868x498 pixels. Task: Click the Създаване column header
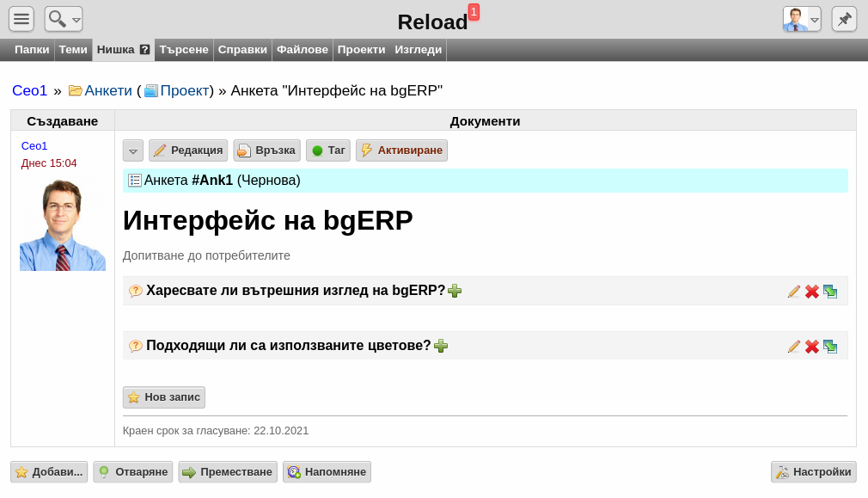(63, 120)
